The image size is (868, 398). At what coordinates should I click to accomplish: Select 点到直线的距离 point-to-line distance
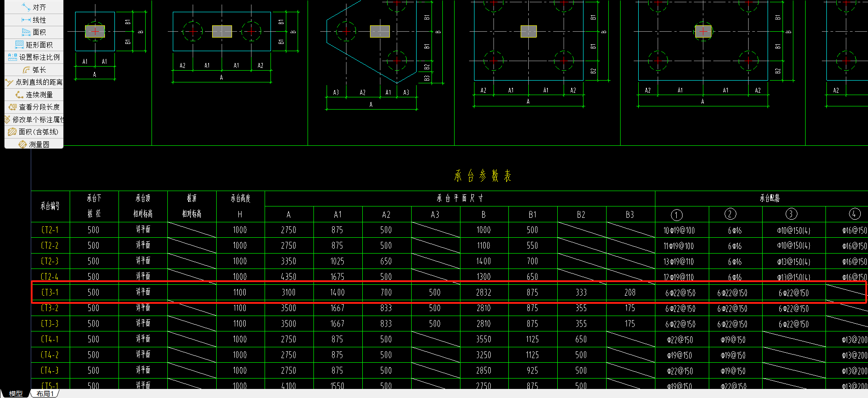[x=34, y=82]
